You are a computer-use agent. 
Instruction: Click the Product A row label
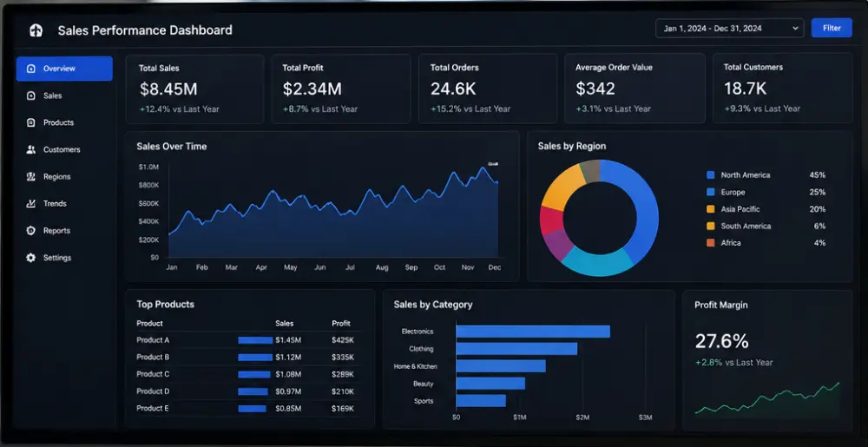coord(153,340)
